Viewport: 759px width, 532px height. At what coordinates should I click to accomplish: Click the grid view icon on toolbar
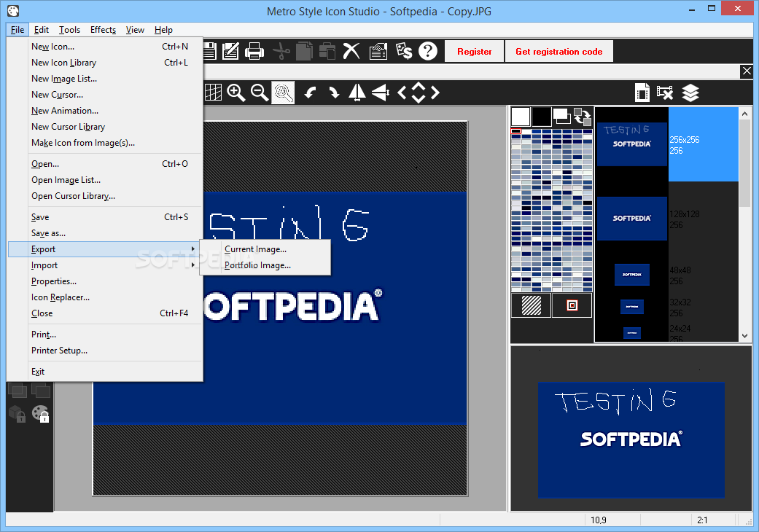click(x=212, y=93)
